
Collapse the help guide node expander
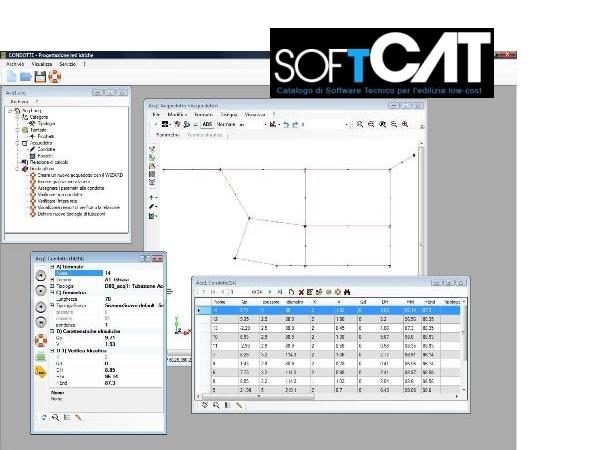coord(17,169)
